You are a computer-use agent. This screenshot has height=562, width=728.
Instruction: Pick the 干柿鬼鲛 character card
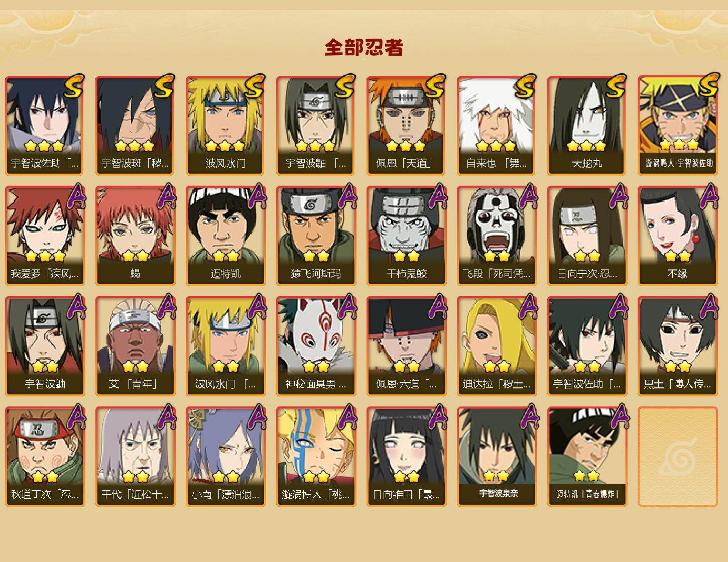tap(406, 236)
